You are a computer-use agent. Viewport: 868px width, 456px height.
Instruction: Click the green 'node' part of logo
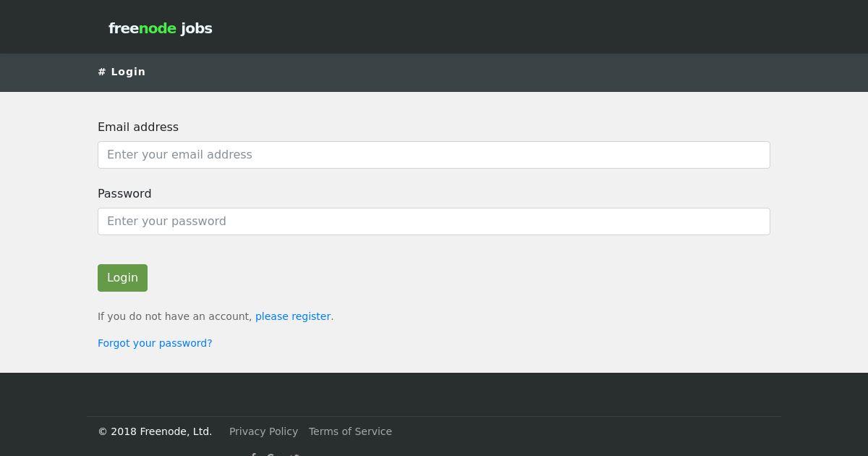point(158,28)
